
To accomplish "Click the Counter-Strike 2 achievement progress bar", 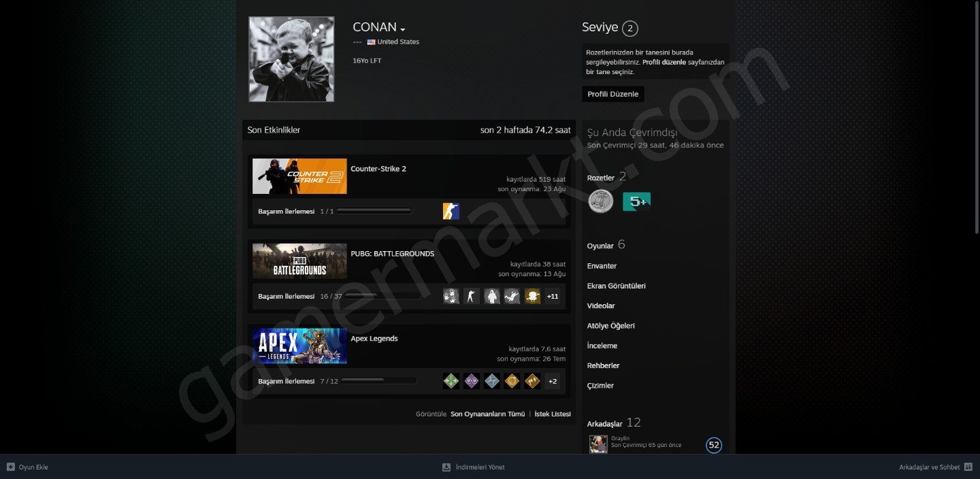I will pos(374,212).
